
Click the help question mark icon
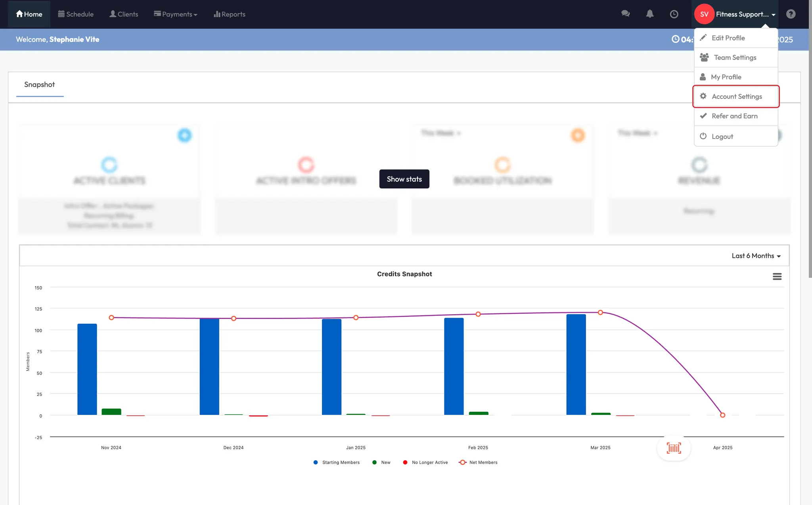pos(791,14)
